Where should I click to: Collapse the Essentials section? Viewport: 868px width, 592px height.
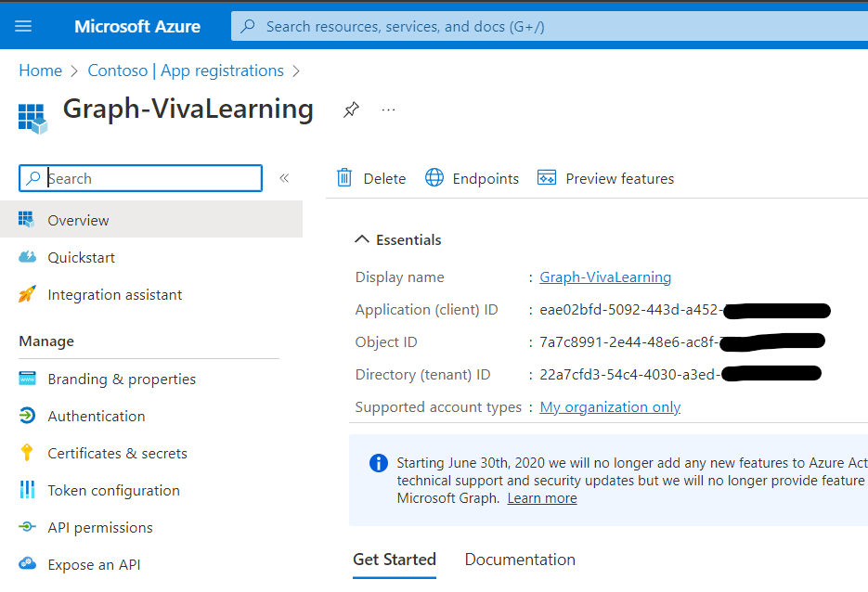coord(362,239)
